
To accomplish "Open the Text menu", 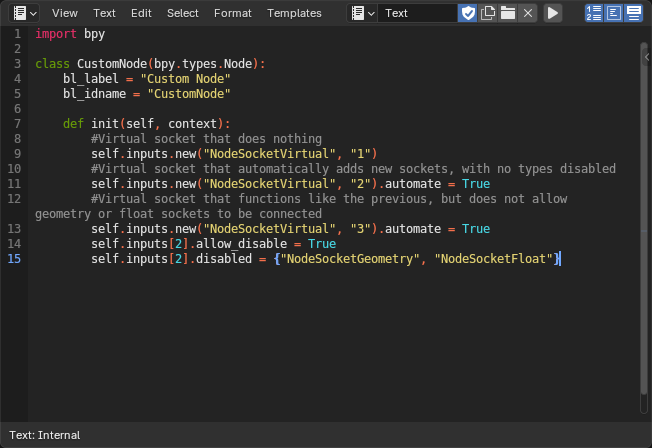I will click(x=104, y=13).
